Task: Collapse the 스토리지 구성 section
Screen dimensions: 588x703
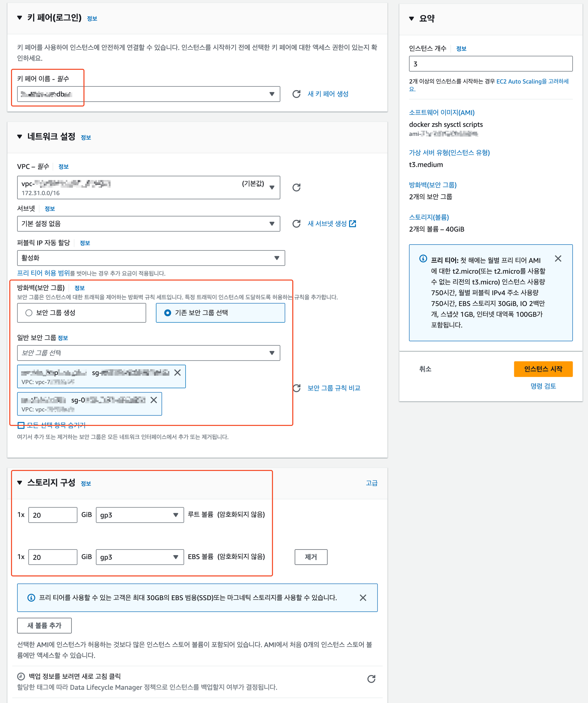Action: pos(20,483)
